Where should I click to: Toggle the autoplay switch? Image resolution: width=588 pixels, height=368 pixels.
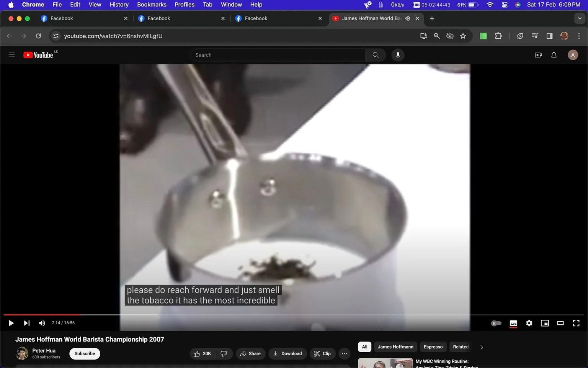pos(496,323)
